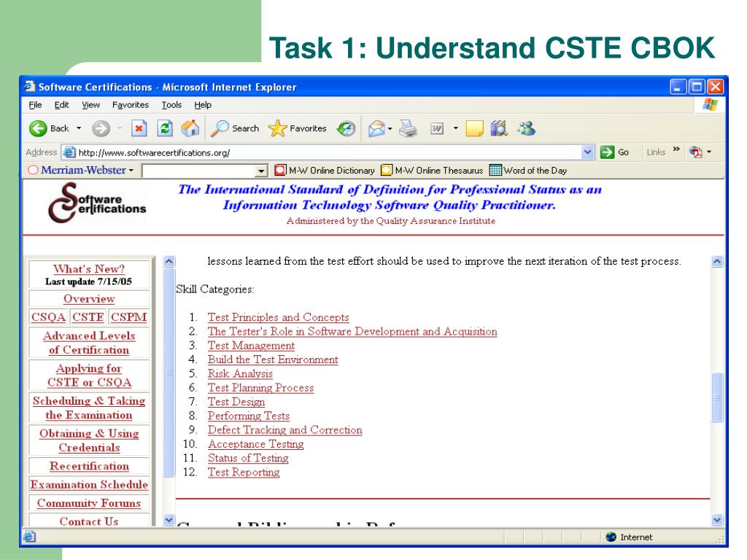Click the CSPM link in the sidebar

(128, 317)
